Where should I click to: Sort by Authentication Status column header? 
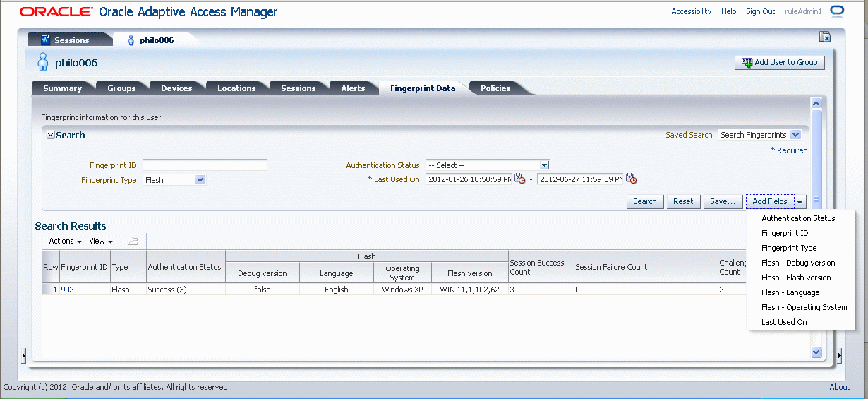coord(185,267)
